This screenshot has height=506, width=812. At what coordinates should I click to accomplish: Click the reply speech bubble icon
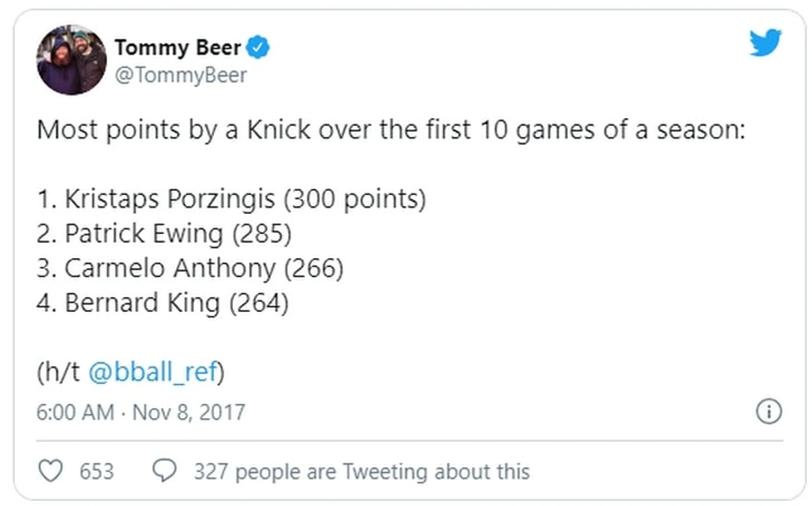(164, 471)
